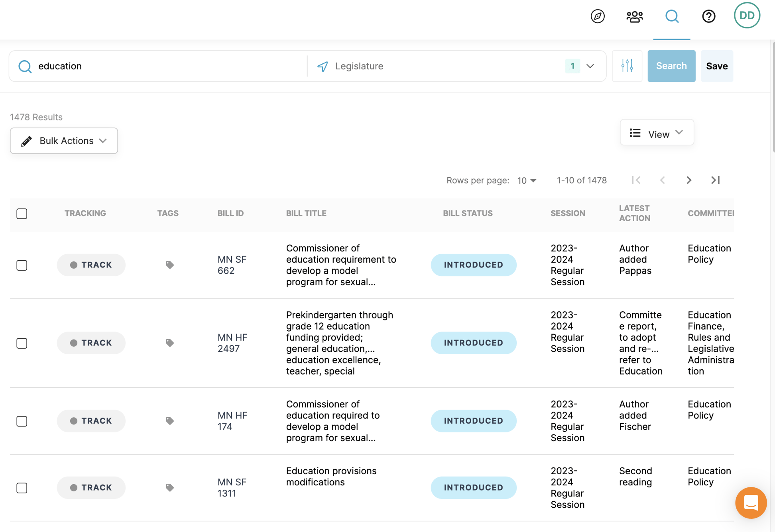Go to the next results page
The image size is (775, 532).
point(689,180)
